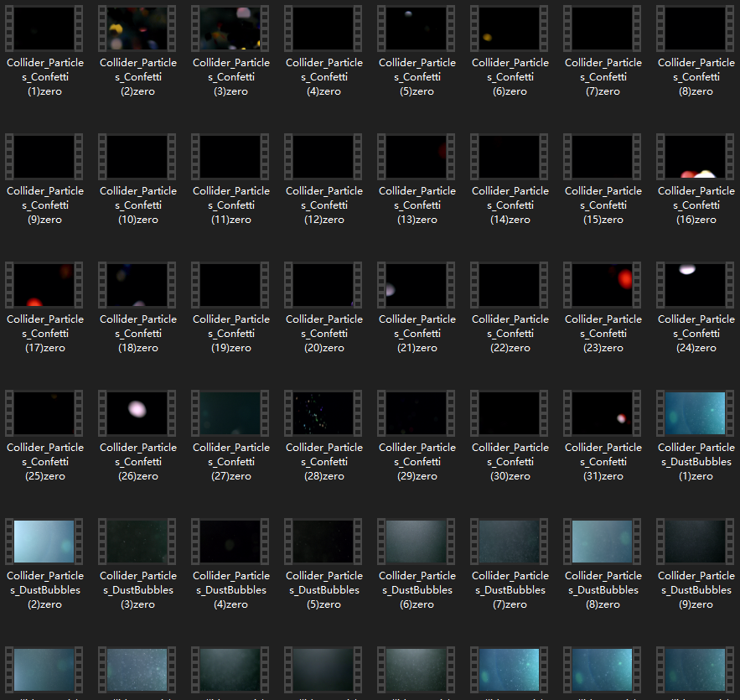Viewport: 740px width, 700px height.
Task: Click the Collider_Particles_DustBubbles (2)zero file name
Action: point(44,590)
